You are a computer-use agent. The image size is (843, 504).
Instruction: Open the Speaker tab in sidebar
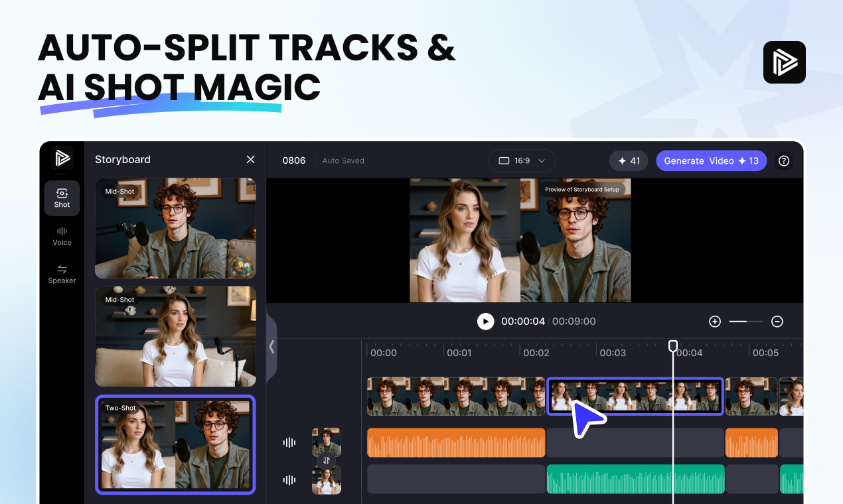click(62, 274)
